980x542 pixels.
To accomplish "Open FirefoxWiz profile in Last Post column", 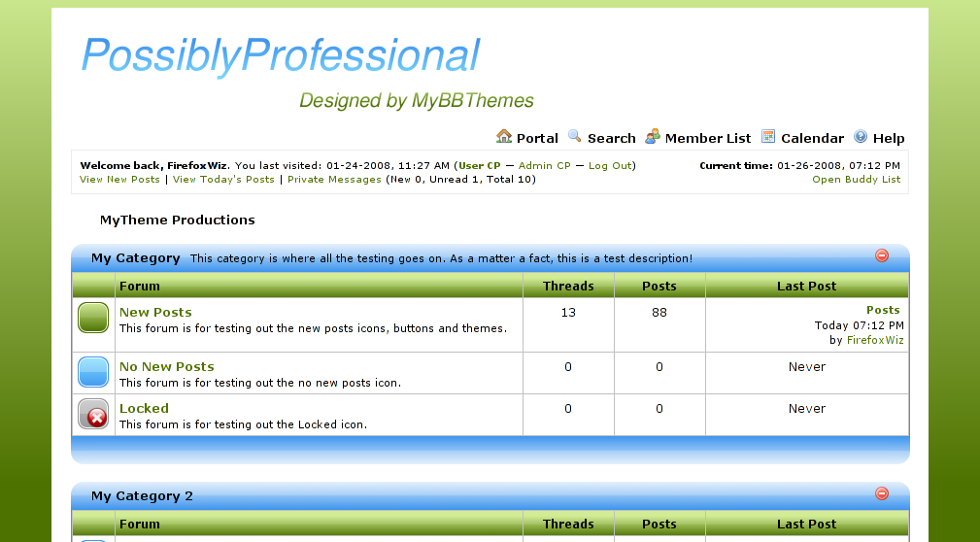I will (875, 340).
